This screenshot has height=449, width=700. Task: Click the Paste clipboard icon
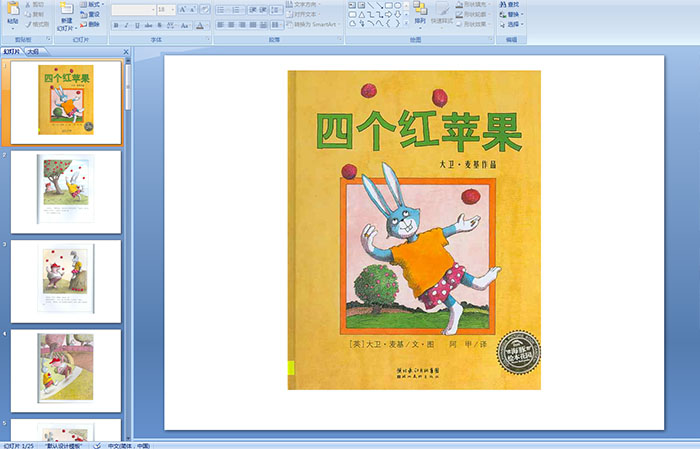pos(13,8)
